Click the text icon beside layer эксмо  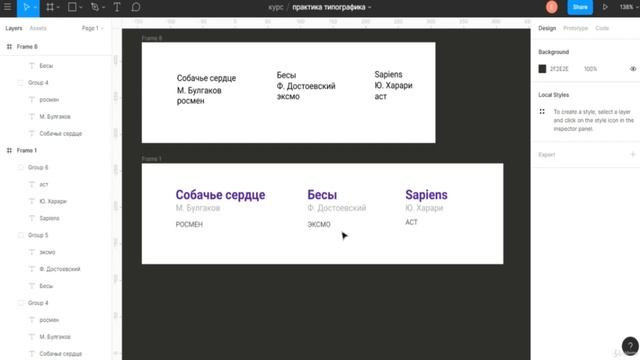pyautogui.click(x=32, y=252)
